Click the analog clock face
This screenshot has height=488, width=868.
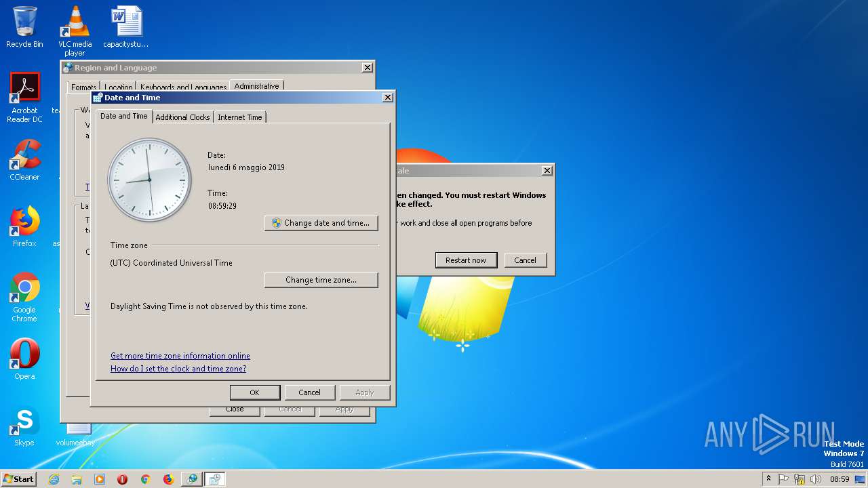pyautogui.click(x=149, y=180)
